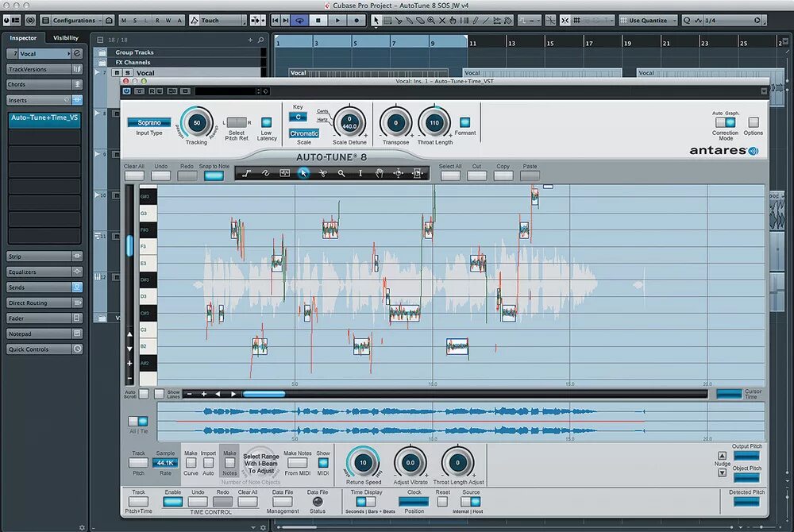Select the Cubase Zoom tool
The image size is (794, 532).
[x=431, y=20]
